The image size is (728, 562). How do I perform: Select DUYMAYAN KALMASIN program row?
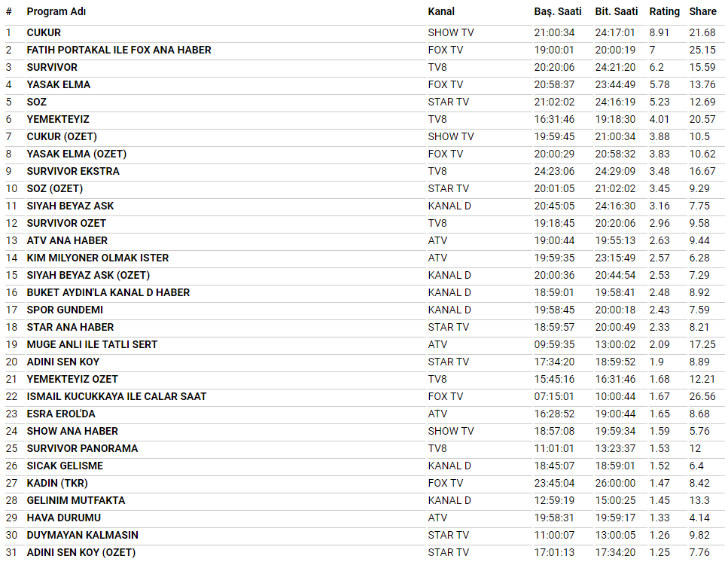coord(82,535)
